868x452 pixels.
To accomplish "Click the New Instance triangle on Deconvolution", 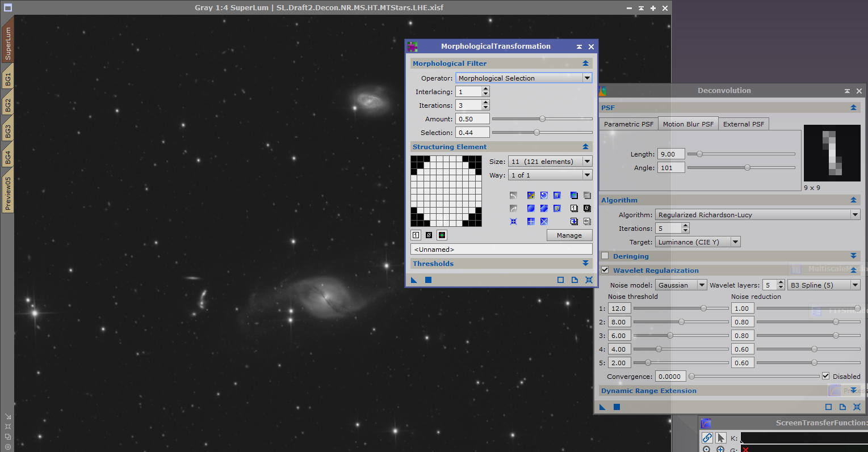I will coord(602,407).
